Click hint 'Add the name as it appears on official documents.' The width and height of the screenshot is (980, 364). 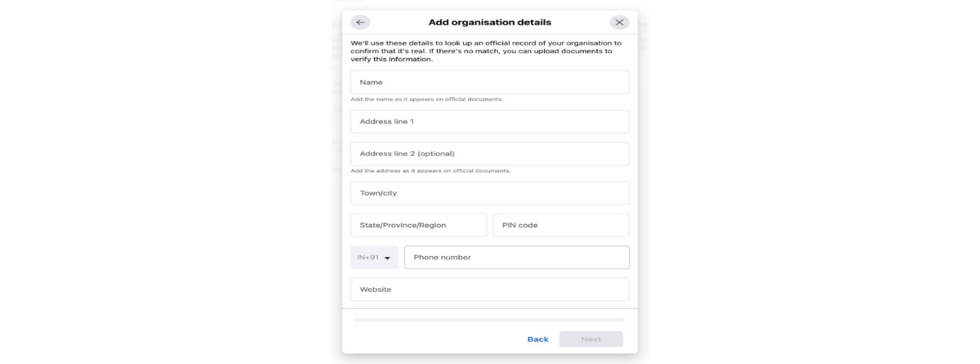427,99
